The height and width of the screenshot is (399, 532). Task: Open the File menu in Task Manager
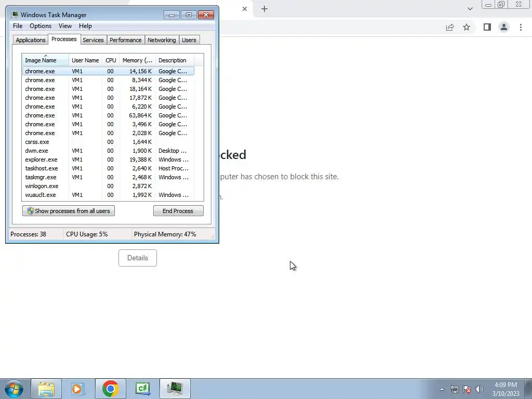coord(18,26)
